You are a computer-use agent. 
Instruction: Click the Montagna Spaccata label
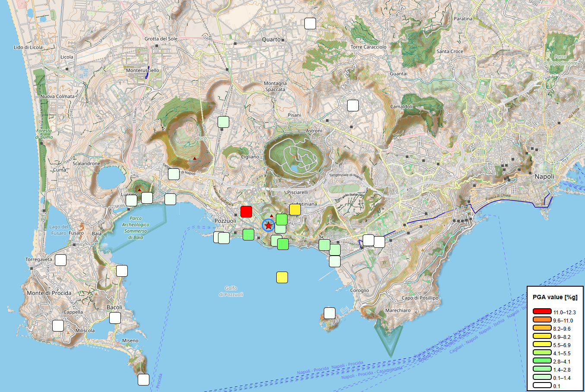pyautogui.click(x=275, y=86)
